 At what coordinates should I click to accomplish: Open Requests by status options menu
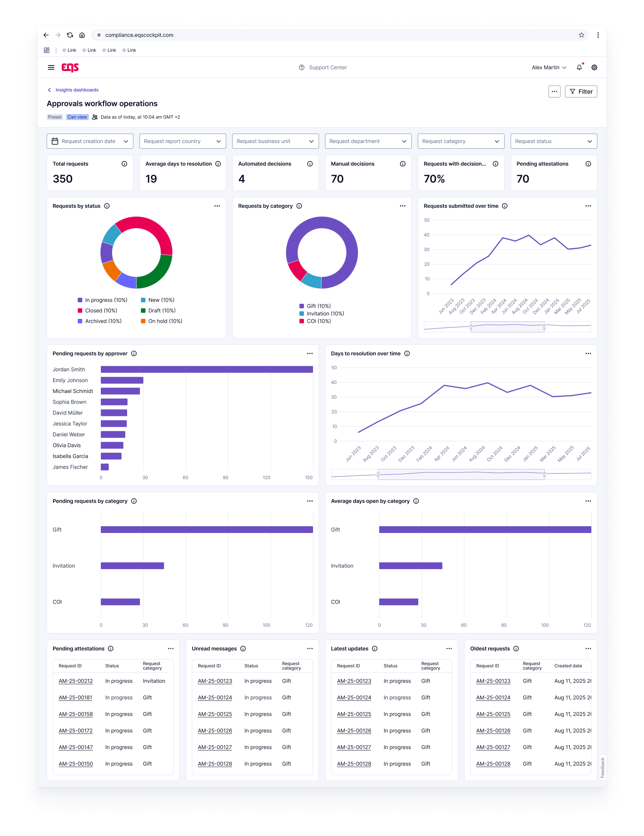(217, 206)
